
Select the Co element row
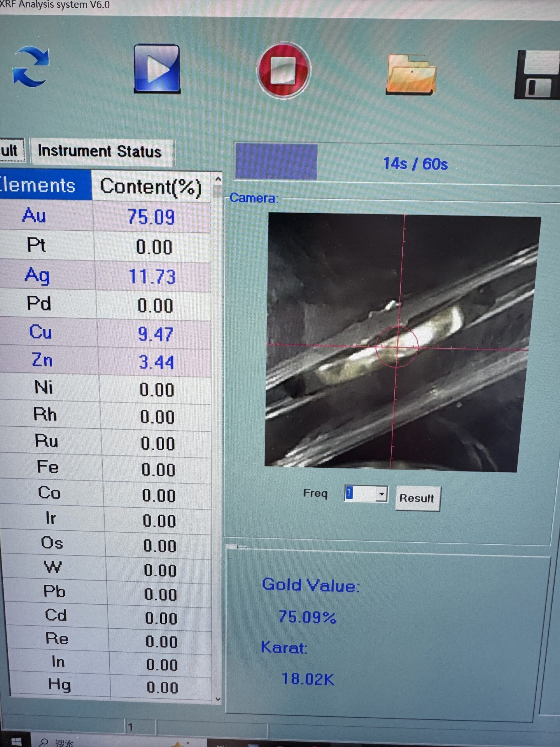tap(105, 494)
